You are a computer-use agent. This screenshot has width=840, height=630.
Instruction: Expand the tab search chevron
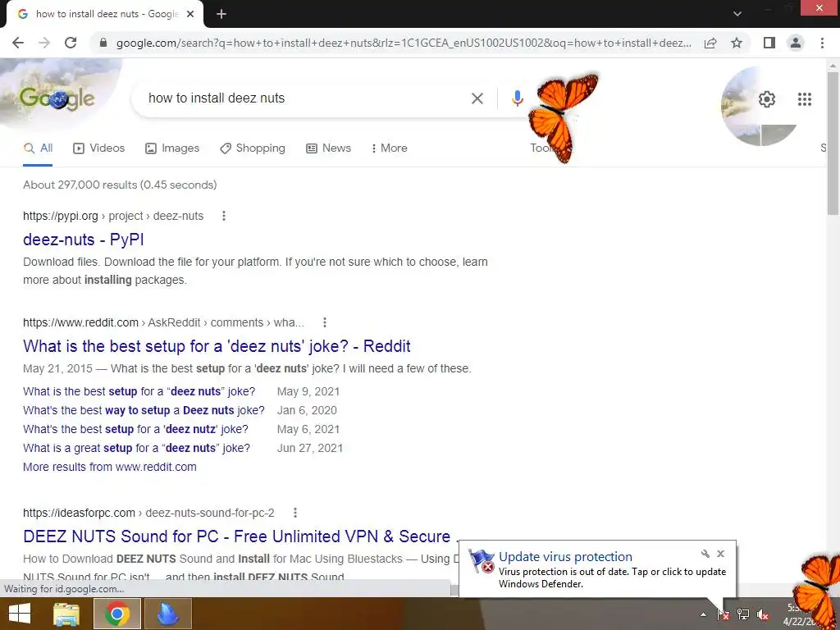point(737,15)
